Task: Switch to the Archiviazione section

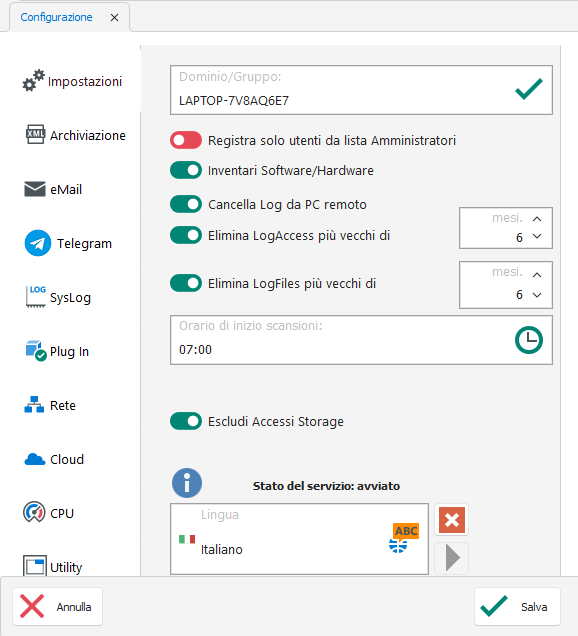Action: click(75, 135)
